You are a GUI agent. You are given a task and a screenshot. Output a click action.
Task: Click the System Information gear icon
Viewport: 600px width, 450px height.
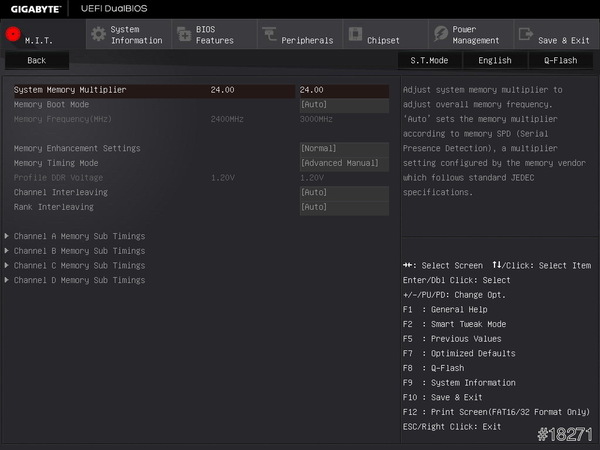coord(98,35)
